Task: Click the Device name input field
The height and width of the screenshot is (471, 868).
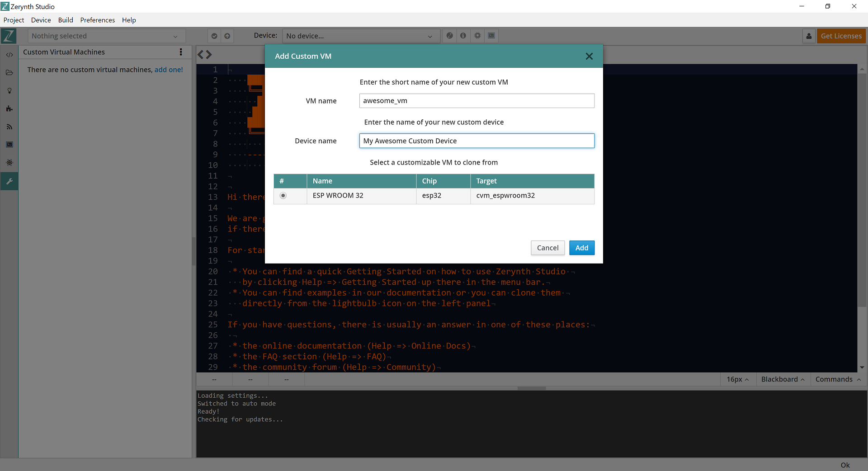Action: [476, 141]
